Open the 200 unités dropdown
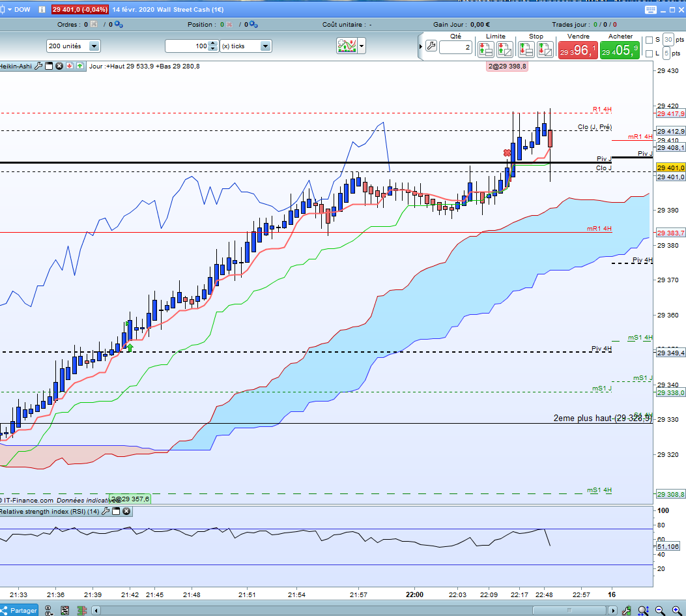Viewport: 686px width, 616px height. pyautogui.click(x=94, y=46)
